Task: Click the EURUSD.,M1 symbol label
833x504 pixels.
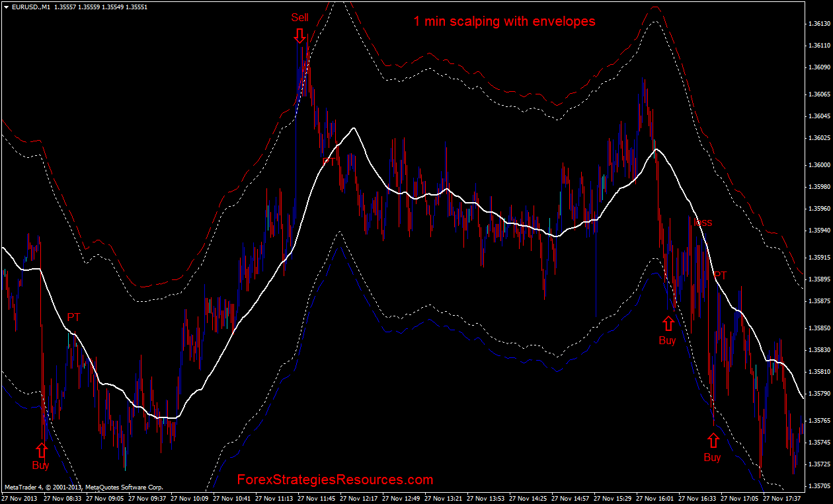Action: (30, 6)
